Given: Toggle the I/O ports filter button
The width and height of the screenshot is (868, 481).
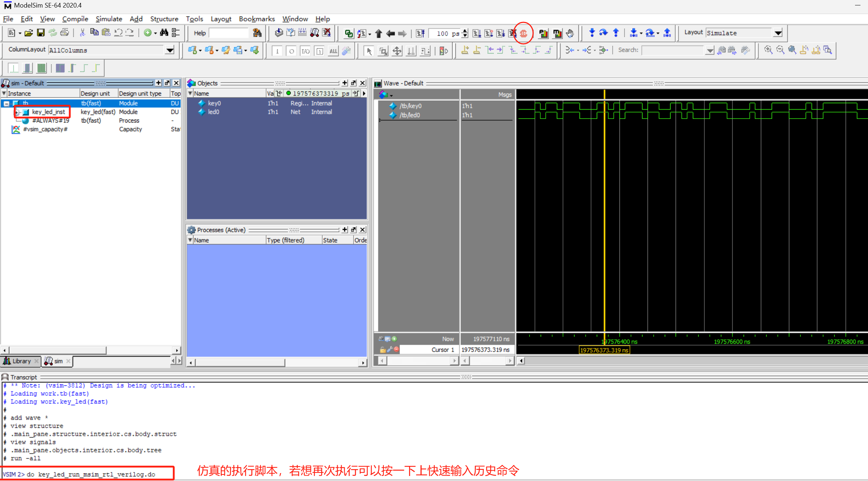Looking at the screenshot, I should 305,51.
